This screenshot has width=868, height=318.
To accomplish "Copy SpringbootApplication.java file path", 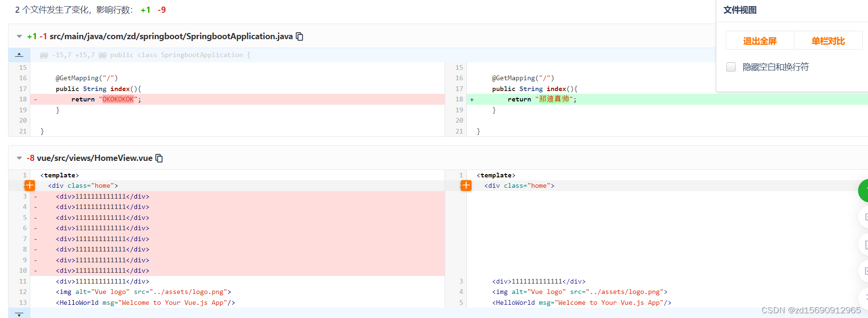I will [x=300, y=36].
